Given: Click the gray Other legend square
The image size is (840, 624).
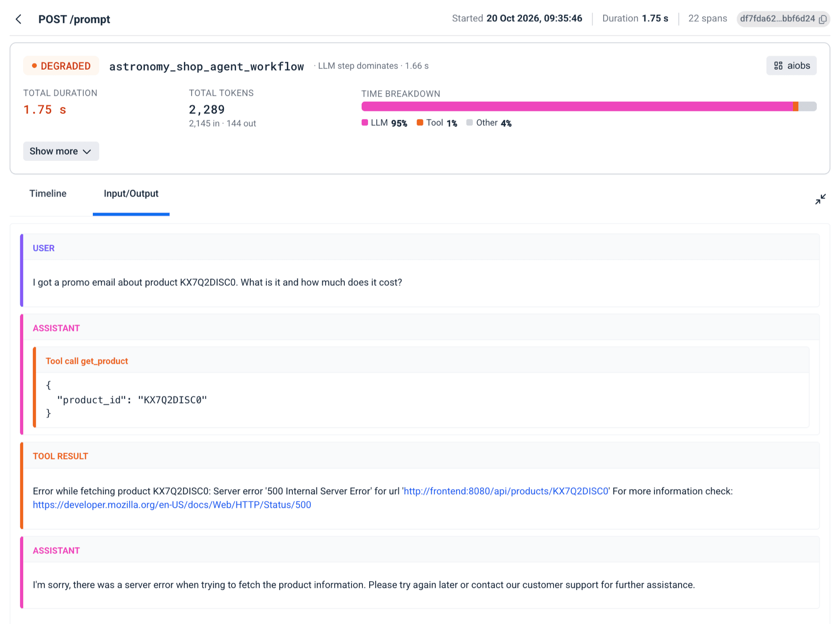Looking at the screenshot, I should [x=470, y=123].
